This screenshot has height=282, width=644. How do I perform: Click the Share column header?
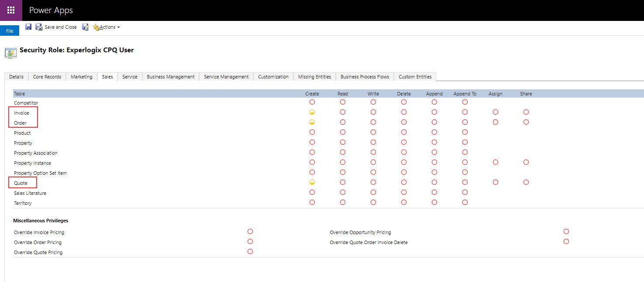[x=526, y=94]
